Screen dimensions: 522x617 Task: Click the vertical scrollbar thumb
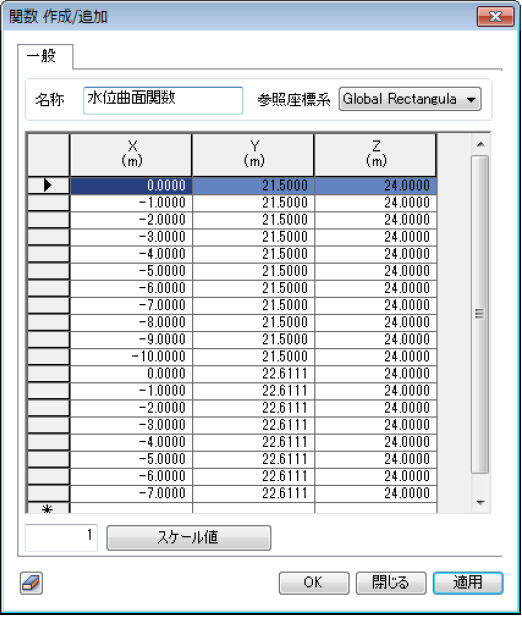click(x=480, y=314)
